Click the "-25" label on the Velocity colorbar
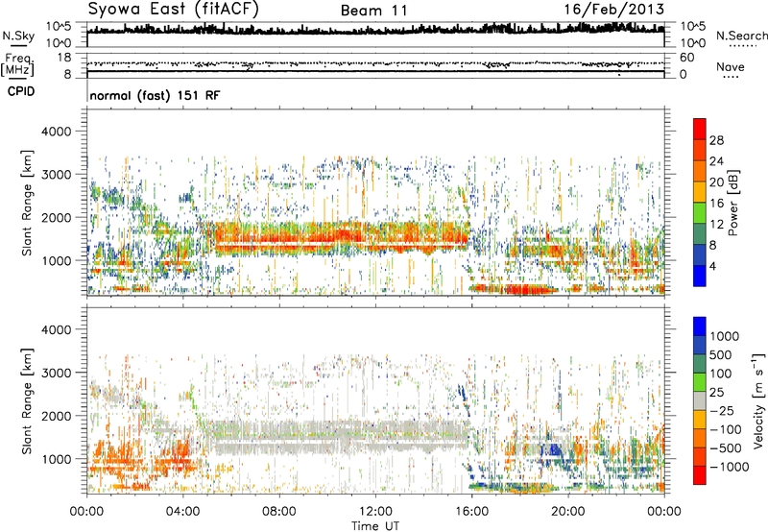This screenshot has width=768, height=532. tap(722, 410)
